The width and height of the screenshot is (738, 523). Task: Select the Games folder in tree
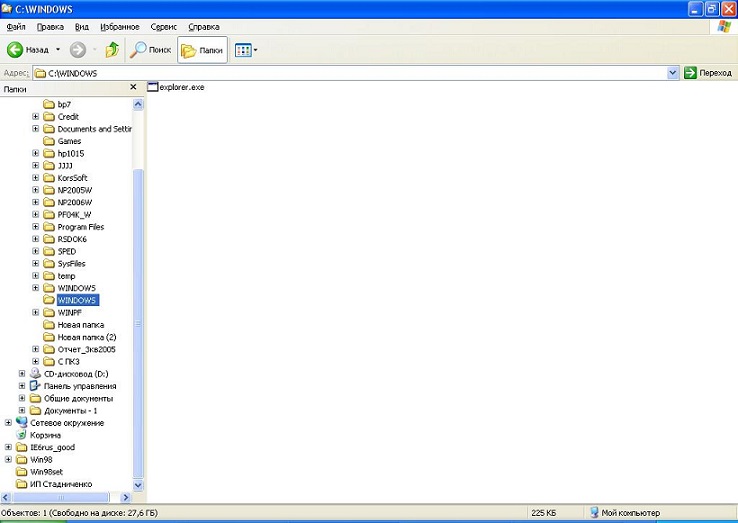[68, 141]
